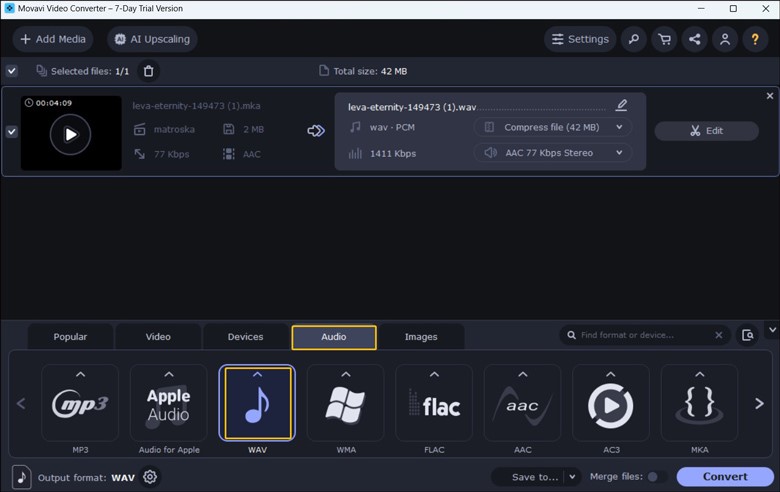The image size is (780, 492).
Task: Select the AAC format icon
Action: pos(522,404)
